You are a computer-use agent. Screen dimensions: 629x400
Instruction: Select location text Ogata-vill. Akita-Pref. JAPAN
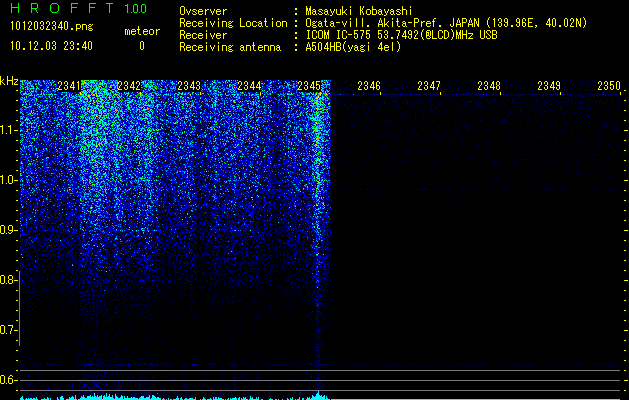pos(392,23)
